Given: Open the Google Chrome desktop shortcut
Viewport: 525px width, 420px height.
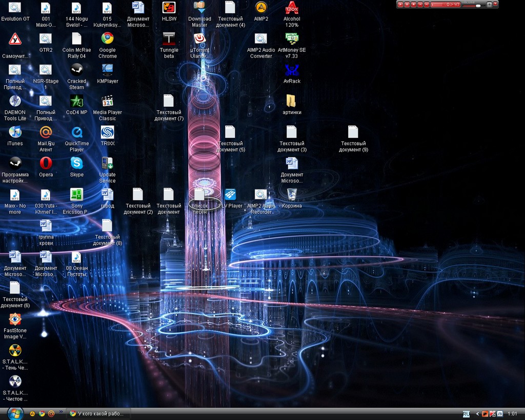Looking at the screenshot, I should coord(107,39).
